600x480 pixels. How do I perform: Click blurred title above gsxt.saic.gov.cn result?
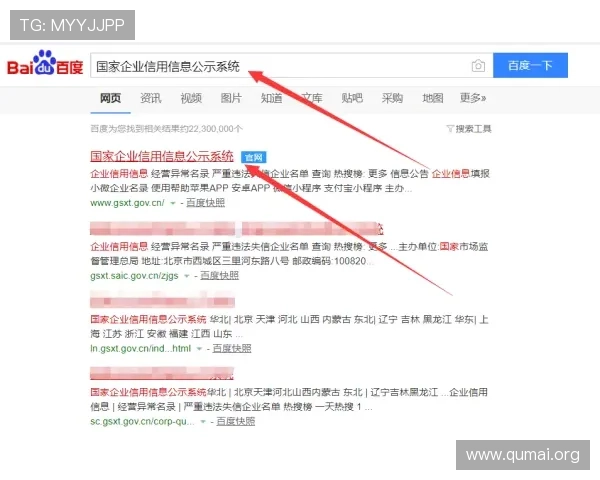236,229
